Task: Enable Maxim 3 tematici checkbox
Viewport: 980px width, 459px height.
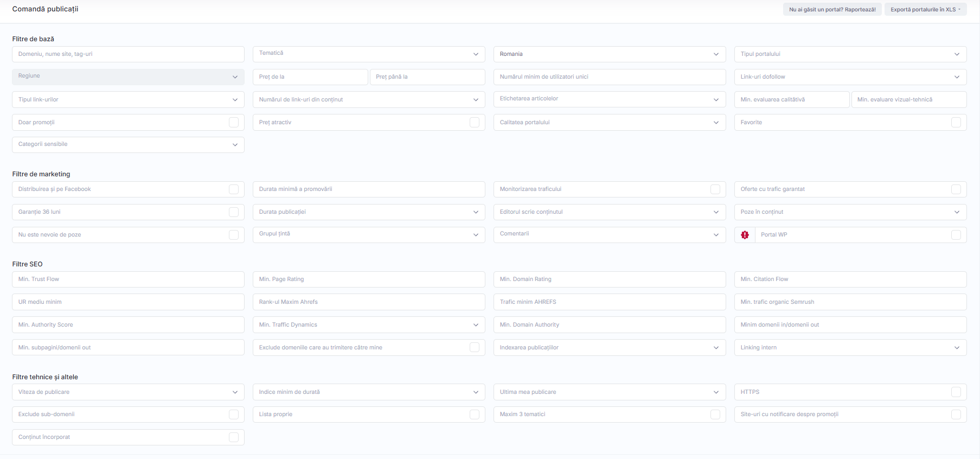Action: (x=715, y=415)
